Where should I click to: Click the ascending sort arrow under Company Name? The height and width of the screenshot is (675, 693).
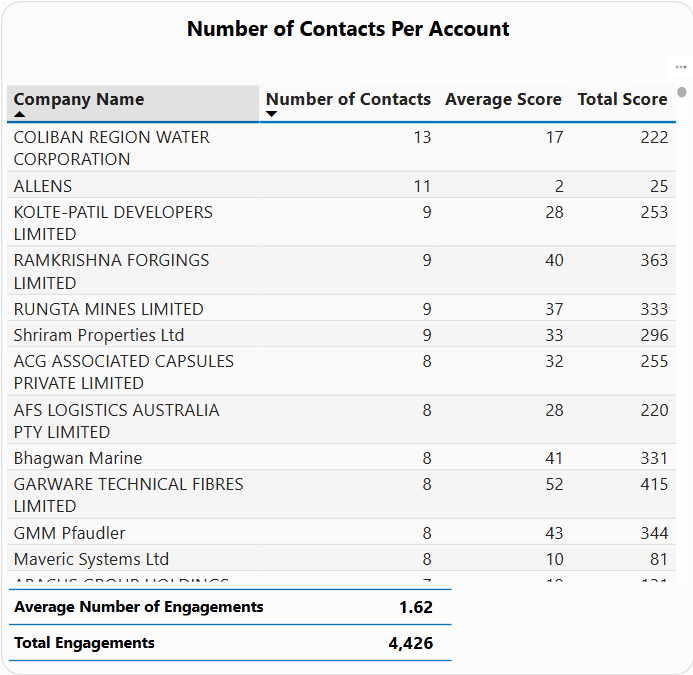coord(19,114)
